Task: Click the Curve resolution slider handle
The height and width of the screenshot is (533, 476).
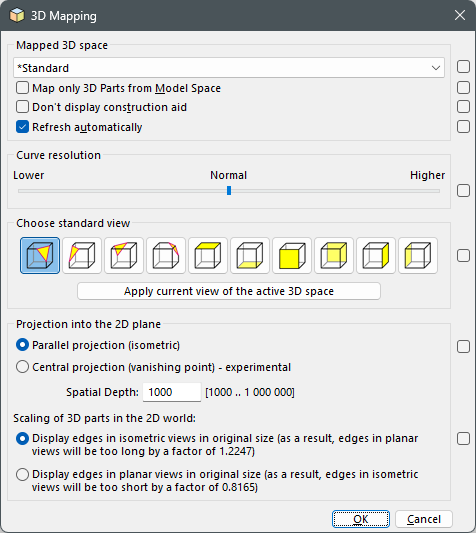Action: pyautogui.click(x=229, y=191)
